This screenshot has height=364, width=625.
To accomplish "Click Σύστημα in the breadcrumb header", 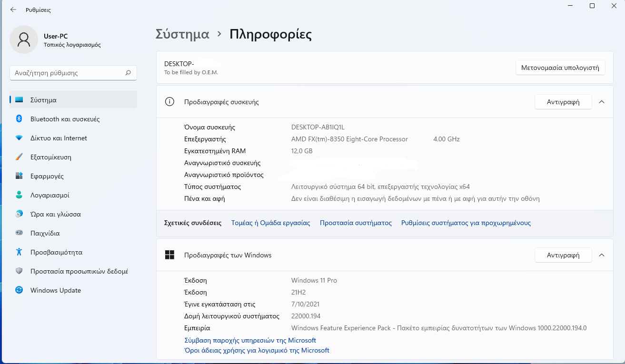I will point(182,34).
